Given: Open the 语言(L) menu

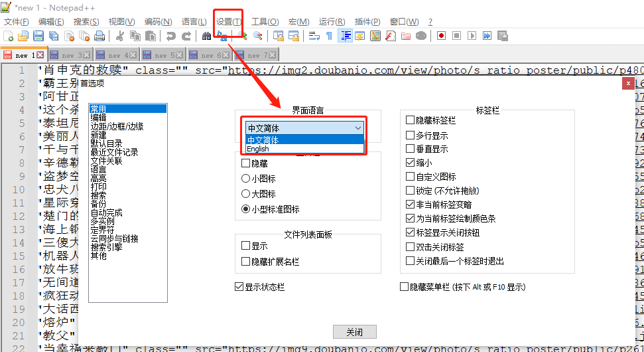Looking at the screenshot, I should [x=194, y=22].
